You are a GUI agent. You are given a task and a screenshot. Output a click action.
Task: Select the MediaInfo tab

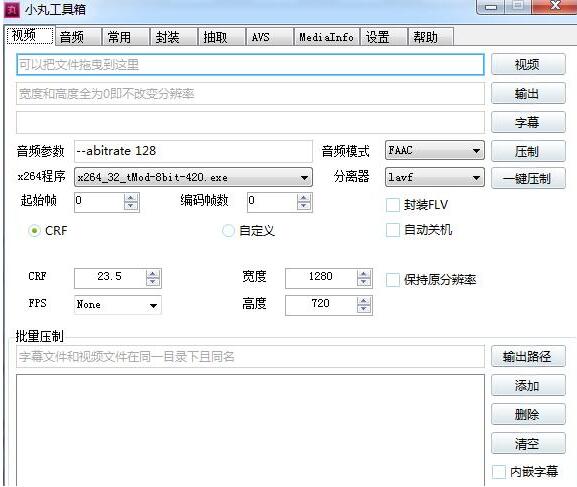(326, 37)
